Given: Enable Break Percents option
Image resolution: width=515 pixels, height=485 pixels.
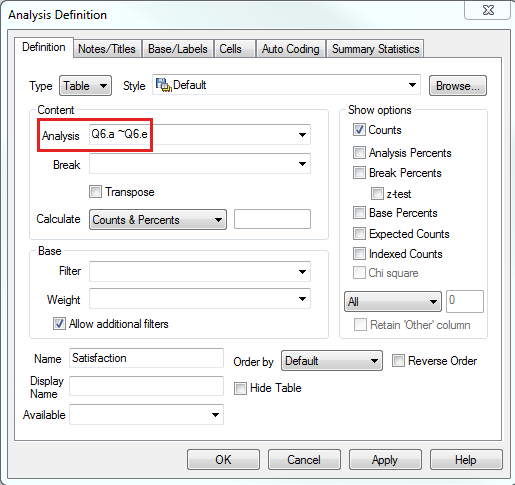Looking at the screenshot, I should click(x=359, y=173).
